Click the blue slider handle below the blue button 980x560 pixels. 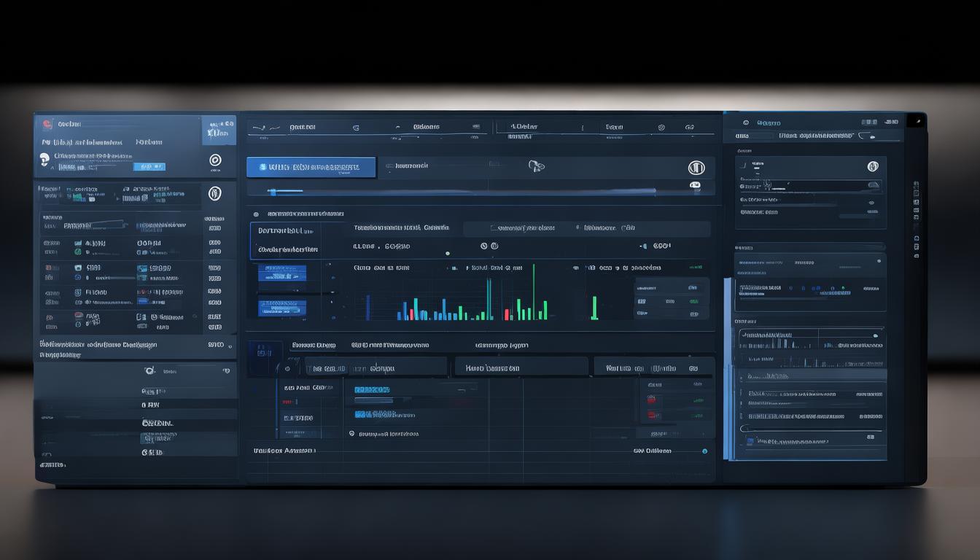click(272, 192)
